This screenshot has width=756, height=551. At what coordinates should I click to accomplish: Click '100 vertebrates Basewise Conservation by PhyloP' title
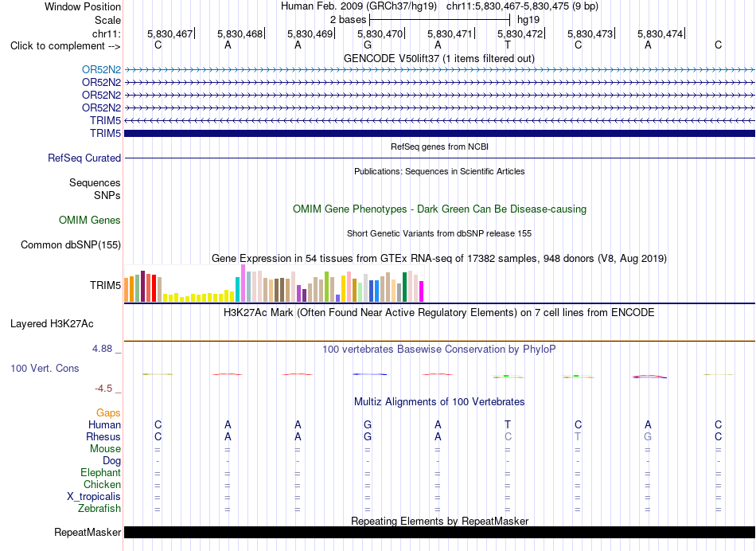coord(438,350)
